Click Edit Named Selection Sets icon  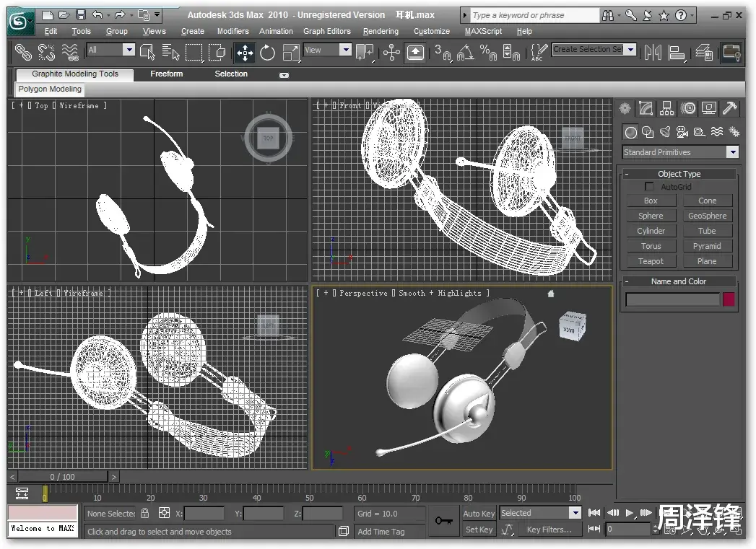pyautogui.click(x=539, y=53)
